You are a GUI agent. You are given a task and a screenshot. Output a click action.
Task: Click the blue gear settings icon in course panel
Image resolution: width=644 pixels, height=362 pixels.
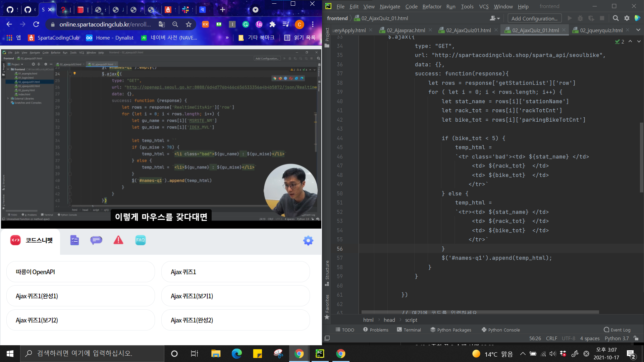(308, 240)
